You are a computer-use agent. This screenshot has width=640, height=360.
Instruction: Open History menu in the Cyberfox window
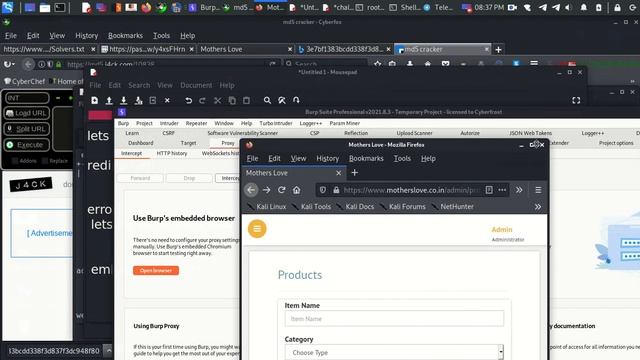87,36
